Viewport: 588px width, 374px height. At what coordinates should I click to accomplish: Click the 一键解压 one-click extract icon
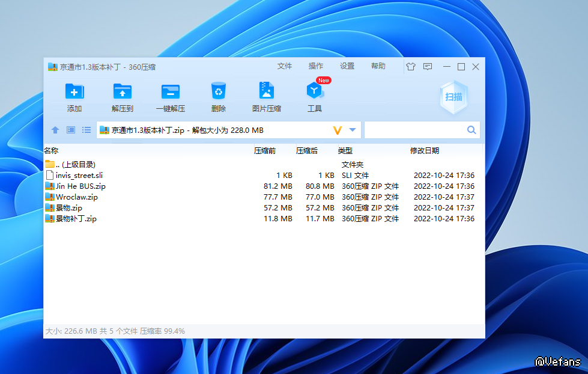[x=171, y=92]
